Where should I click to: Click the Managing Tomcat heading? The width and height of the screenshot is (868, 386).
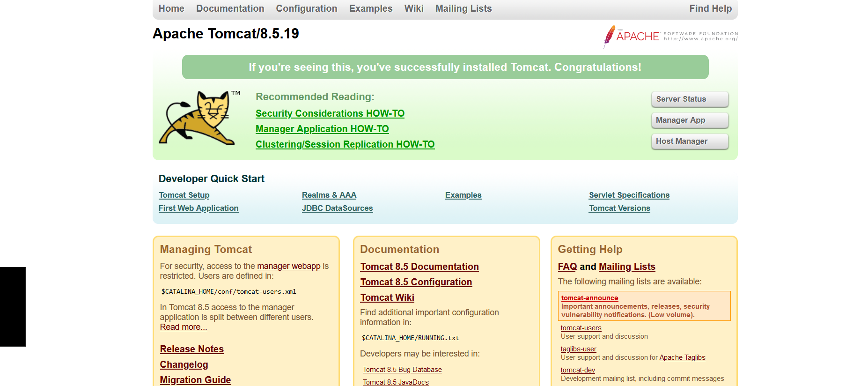(x=206, y=249)
